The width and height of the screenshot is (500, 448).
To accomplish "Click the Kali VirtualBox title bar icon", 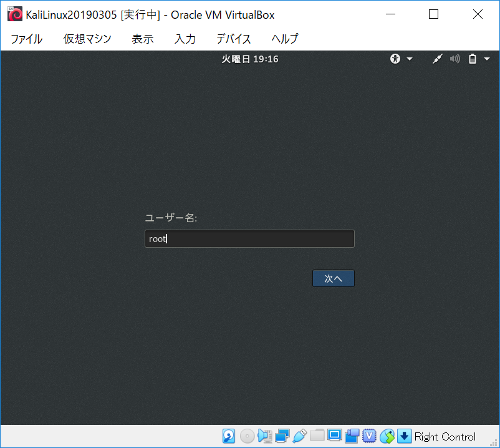I will (15, 14).
